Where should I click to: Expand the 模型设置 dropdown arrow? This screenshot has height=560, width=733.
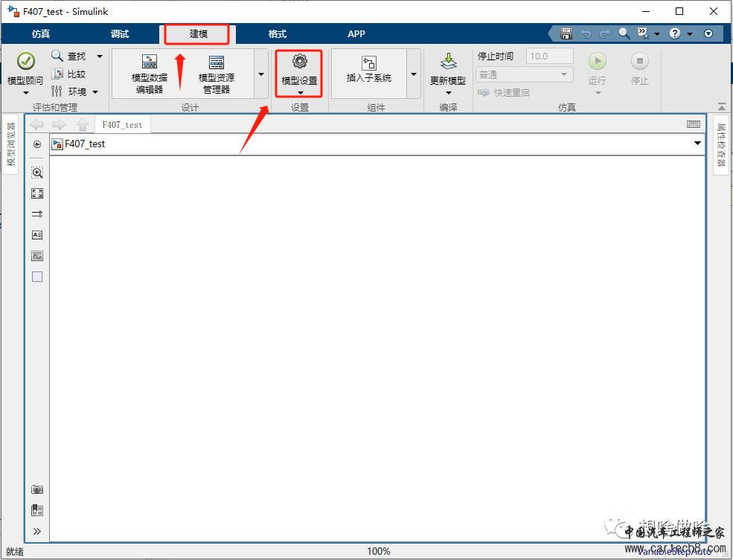pyautogui.click(x=300, y=92)
